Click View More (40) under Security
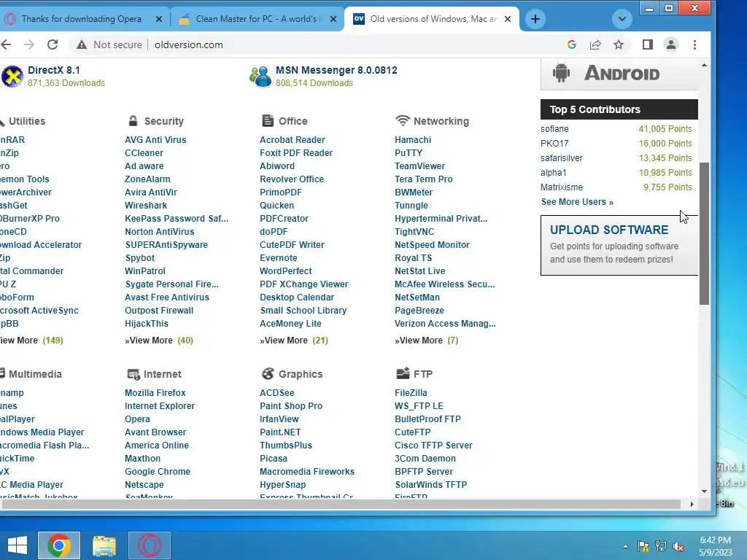747x560 pixels. [159, 341]
